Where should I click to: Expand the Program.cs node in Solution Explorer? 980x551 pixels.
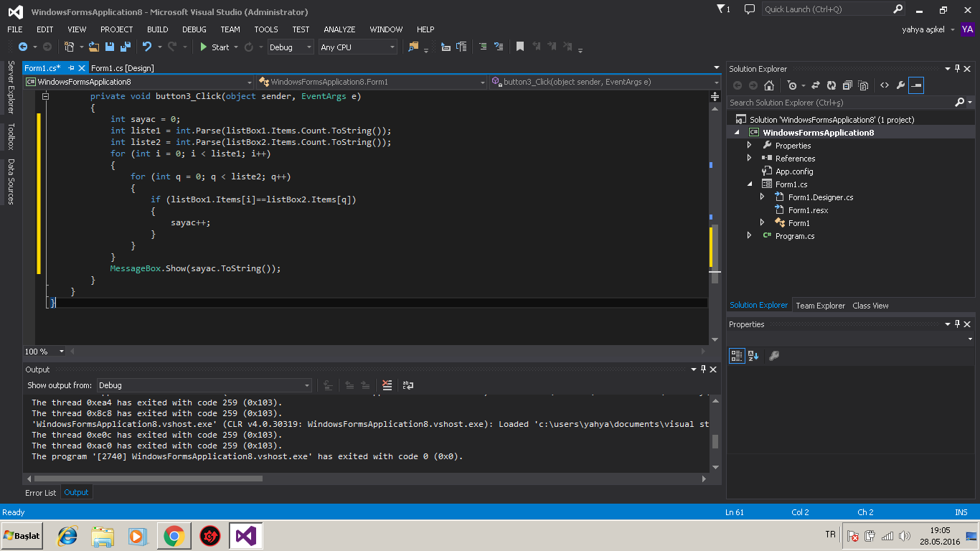tap(750, 236)
